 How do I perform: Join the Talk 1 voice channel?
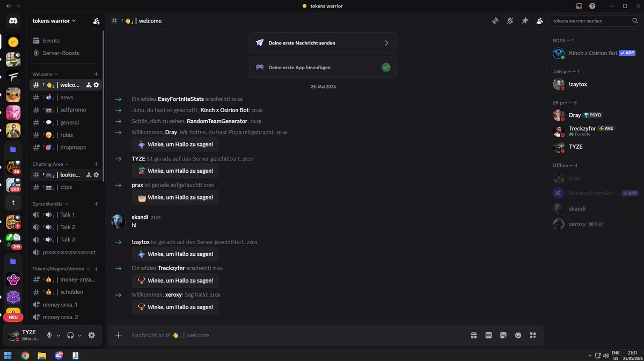[67, 215]
